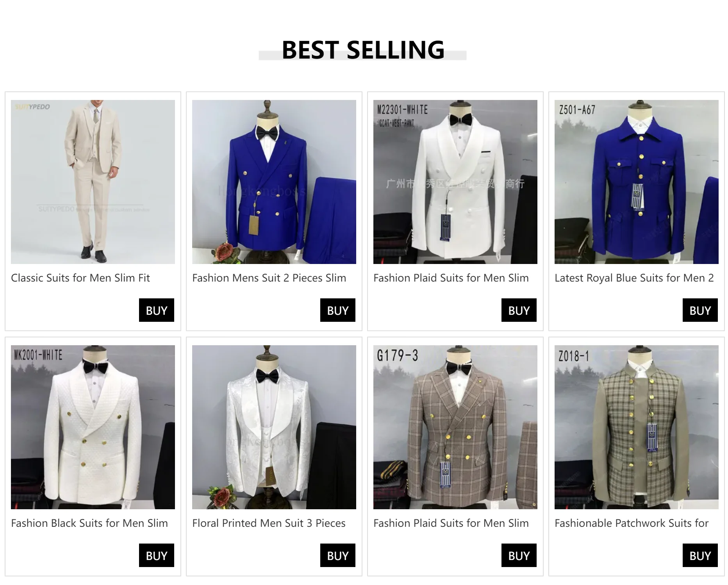Buy the Classic Suits for Men Slim Fit
Screen dimensions: 728x585
(157, 310)
